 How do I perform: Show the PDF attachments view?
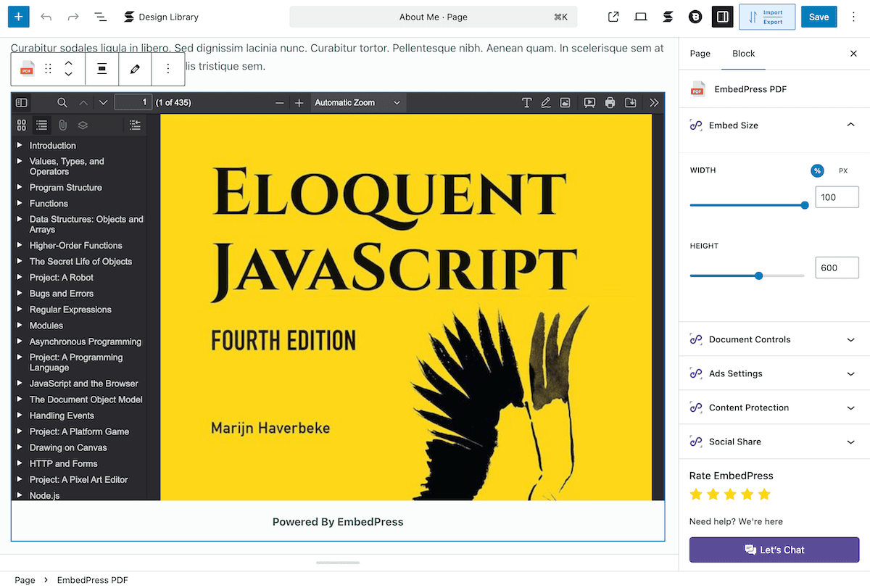click(x=62, y=125)
